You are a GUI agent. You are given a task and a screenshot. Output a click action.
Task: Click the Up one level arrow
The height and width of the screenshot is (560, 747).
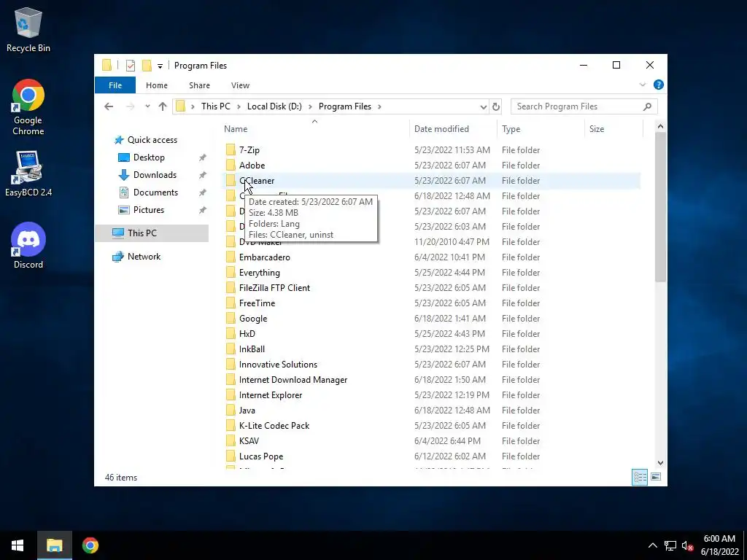tap(163, 106)
